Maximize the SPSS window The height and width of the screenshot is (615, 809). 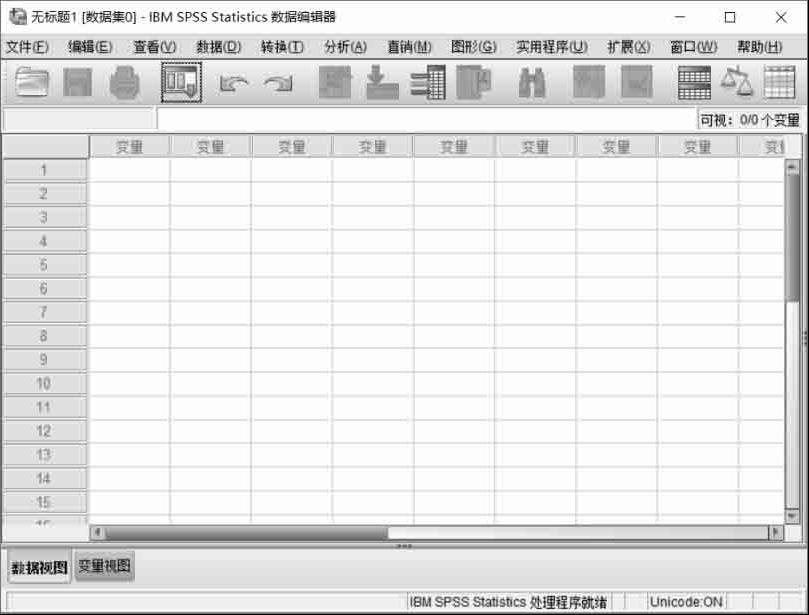(x=730, y=17)
